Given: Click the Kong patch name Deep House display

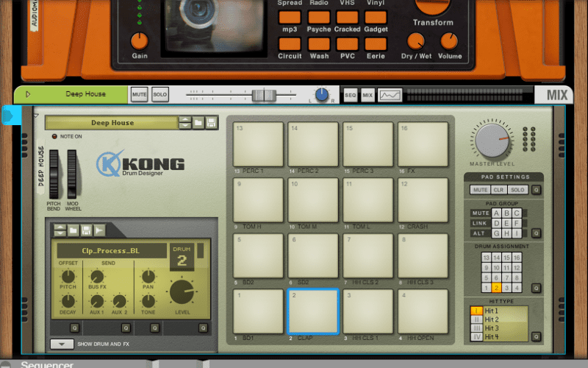Looking at the screenshot, I should tap(112, 123).
